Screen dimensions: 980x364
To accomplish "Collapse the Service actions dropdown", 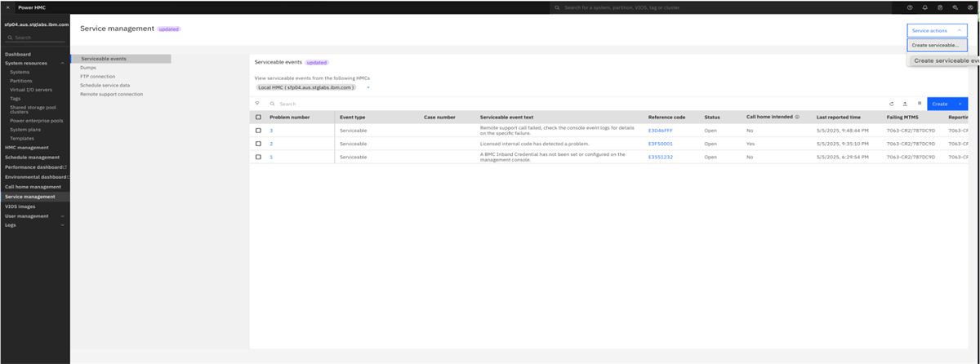I will pyautogui.click(x=937, y=30).
